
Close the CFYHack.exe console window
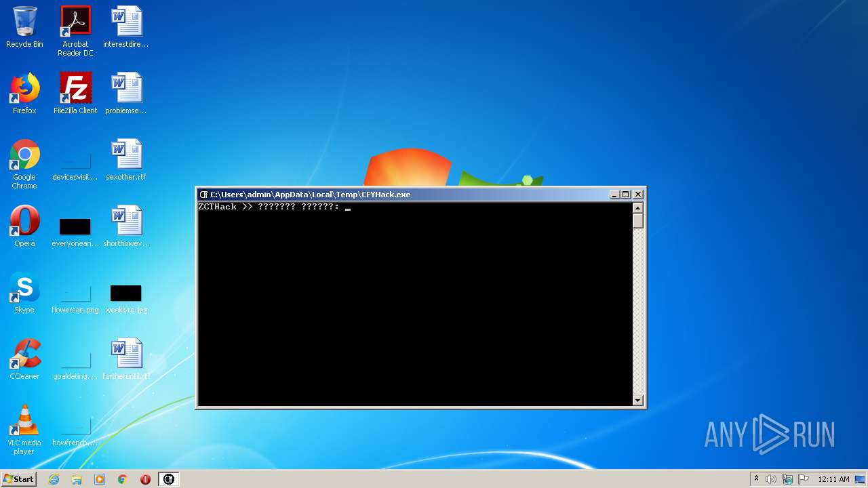coord(638,195)
